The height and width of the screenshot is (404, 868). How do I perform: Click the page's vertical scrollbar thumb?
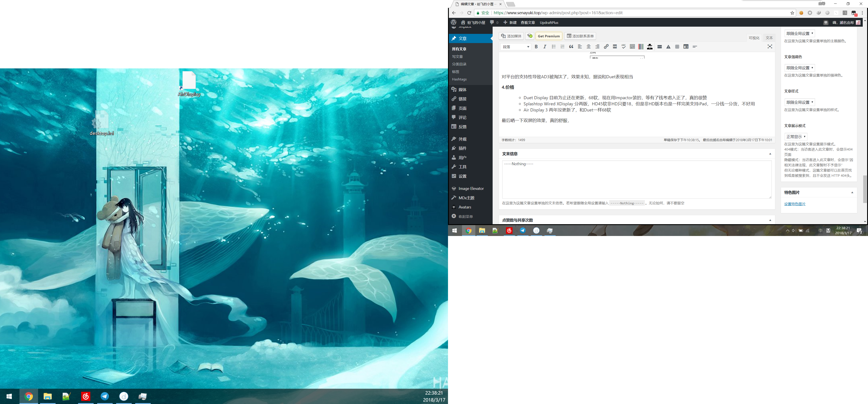[x=865, y=189]
